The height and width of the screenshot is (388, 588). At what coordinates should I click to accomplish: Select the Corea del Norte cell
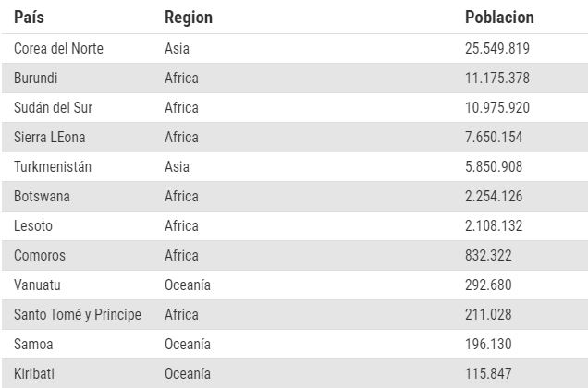tap(58, 48)
